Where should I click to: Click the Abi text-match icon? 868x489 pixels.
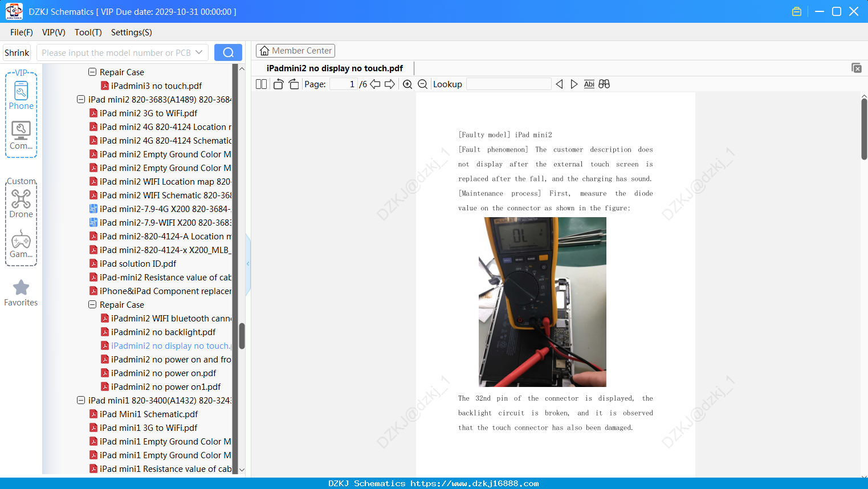point(589,84)
